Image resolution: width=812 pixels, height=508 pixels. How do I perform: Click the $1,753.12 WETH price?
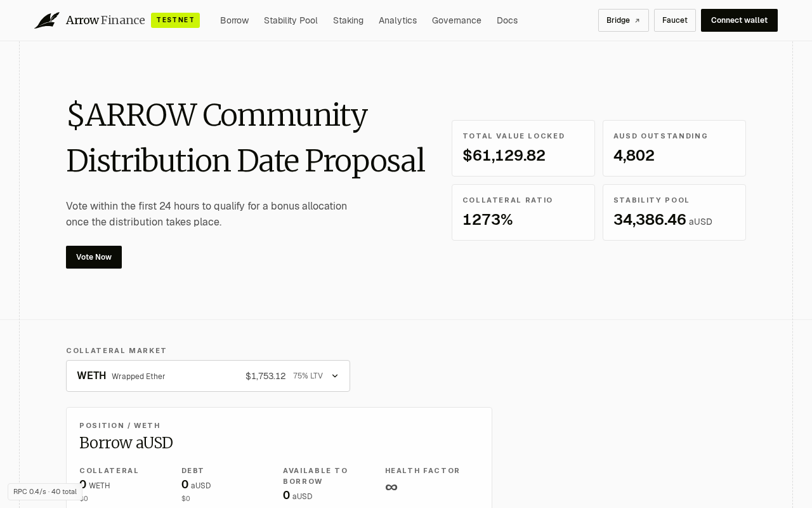click(265, 376)
